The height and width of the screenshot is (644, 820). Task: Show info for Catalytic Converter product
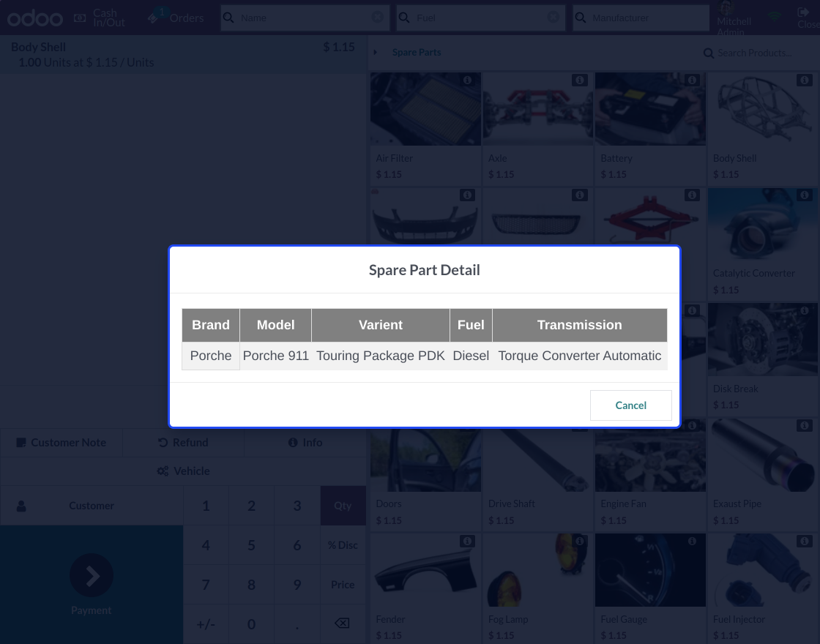click(805, 195)
